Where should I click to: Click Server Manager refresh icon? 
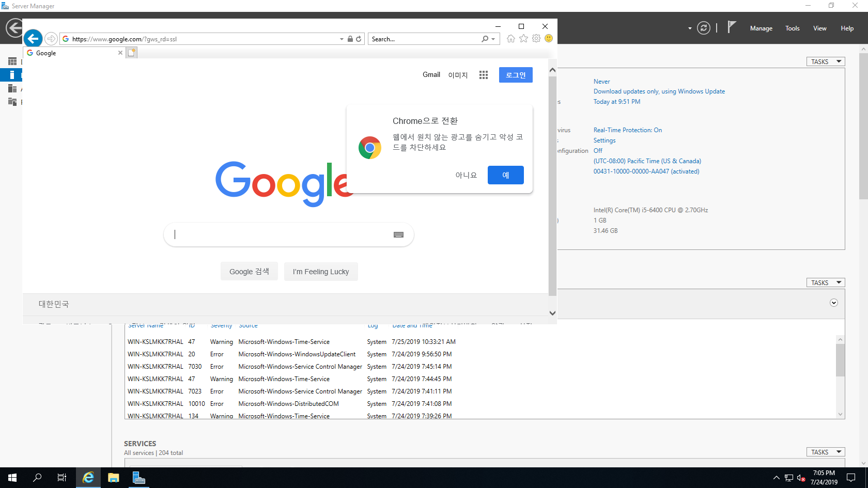point(704,28)
